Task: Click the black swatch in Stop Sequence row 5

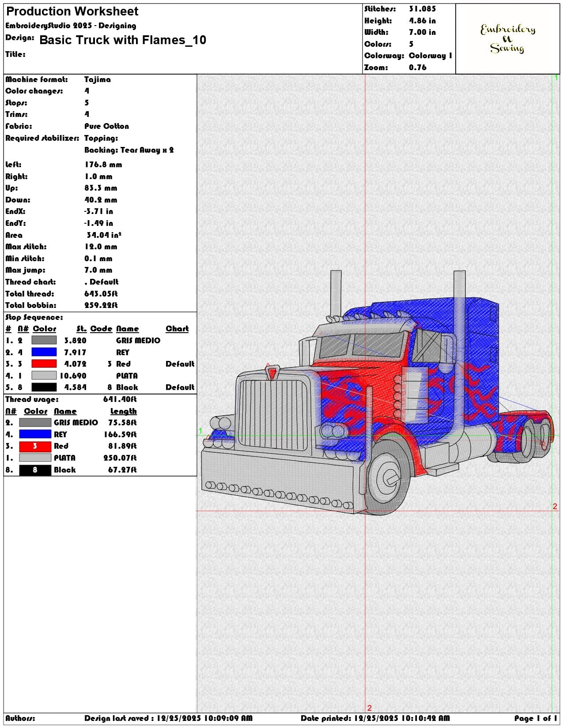Action: (44, 387)
